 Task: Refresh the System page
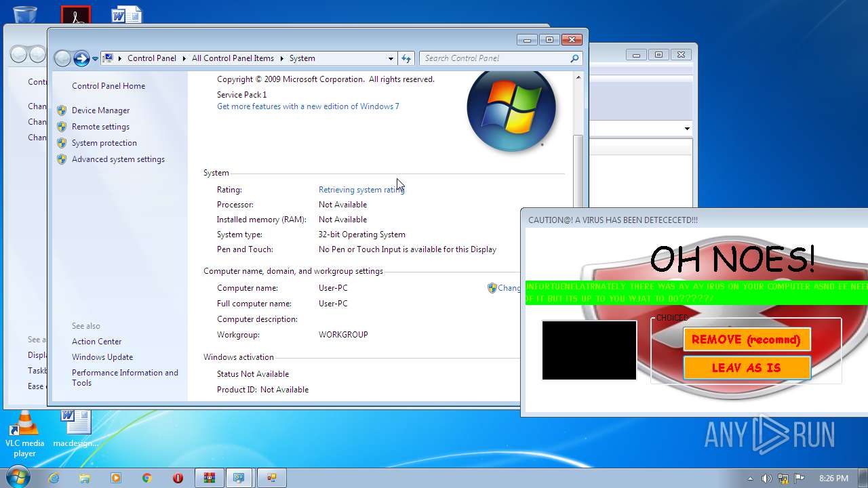click(406, 58)
